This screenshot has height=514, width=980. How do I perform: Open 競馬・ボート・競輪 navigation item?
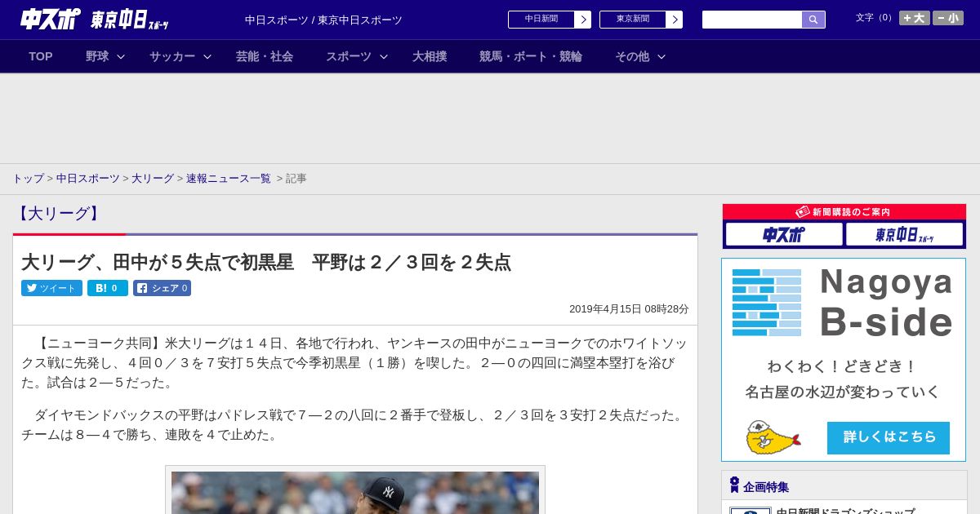531,56
